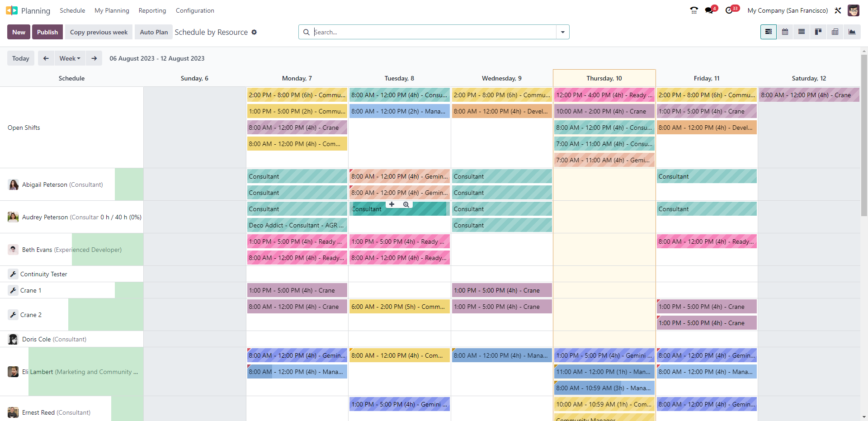Open the Configuration menu
This screenshot has height=421, width=868.
[195, 10]
